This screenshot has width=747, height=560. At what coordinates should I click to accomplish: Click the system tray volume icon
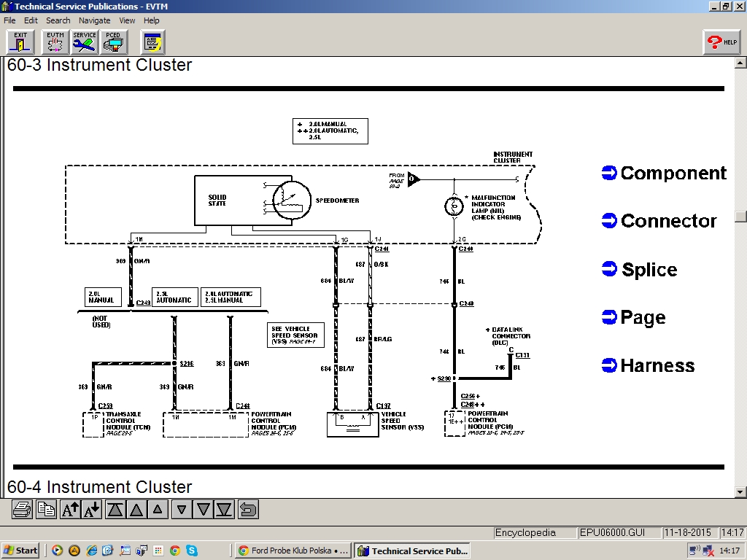[694, 551]
